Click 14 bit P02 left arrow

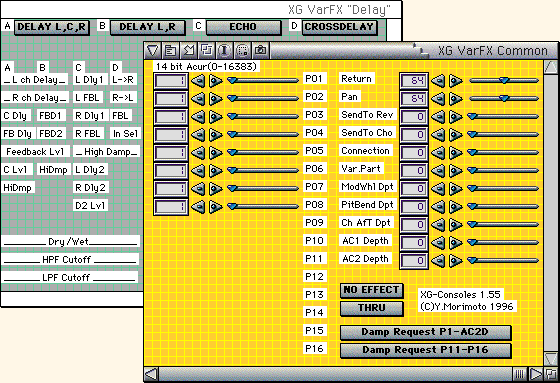pos(198,99)
